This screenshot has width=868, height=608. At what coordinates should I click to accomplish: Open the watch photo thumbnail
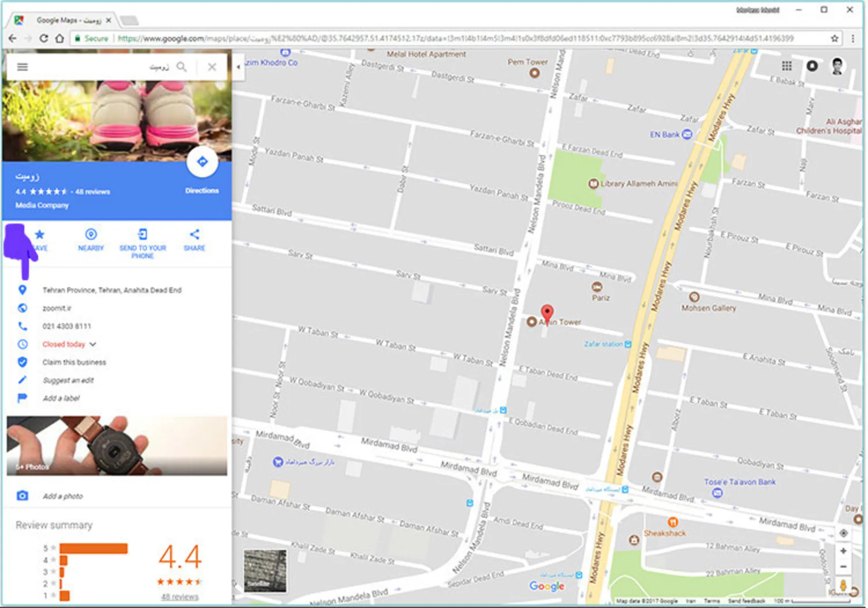tap(117, 446)
